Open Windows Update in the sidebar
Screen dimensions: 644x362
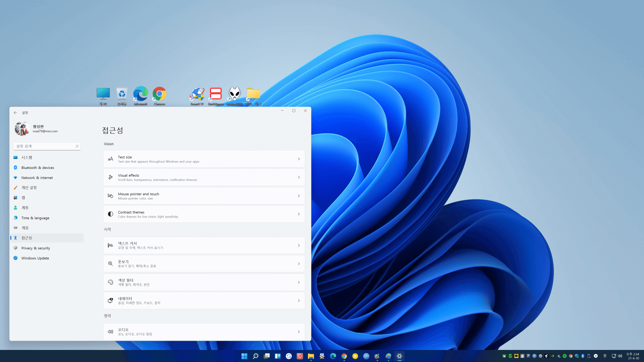tap(47, 258)
